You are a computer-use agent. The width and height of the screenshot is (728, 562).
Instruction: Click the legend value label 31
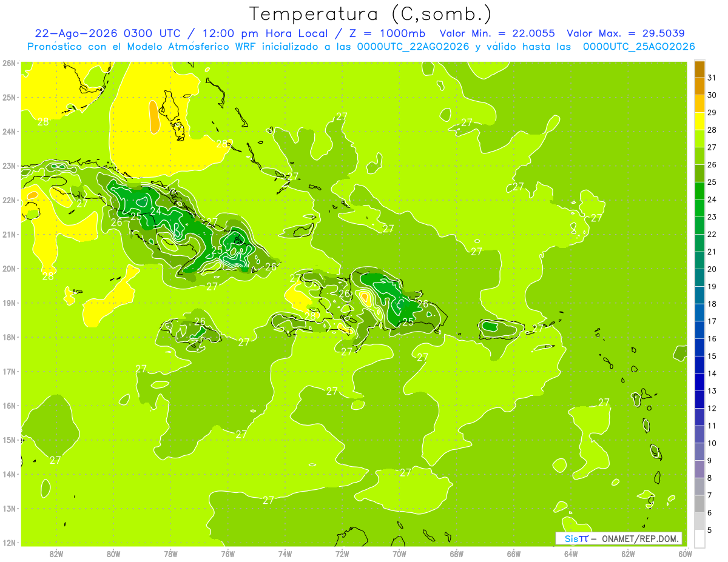coord(712,78)
